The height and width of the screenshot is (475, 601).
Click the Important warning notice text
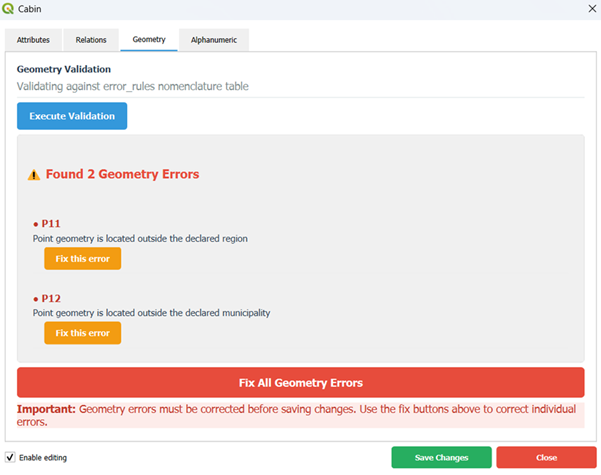coord(300,415)
